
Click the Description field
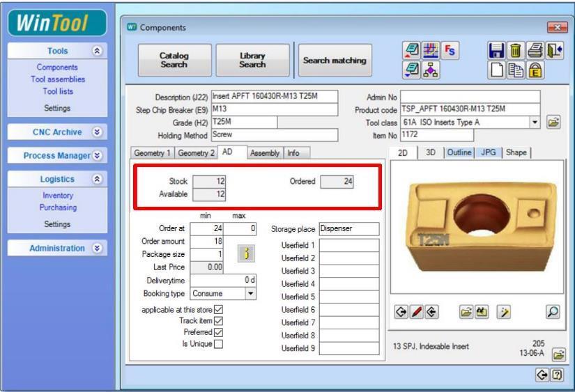(275, 96)
